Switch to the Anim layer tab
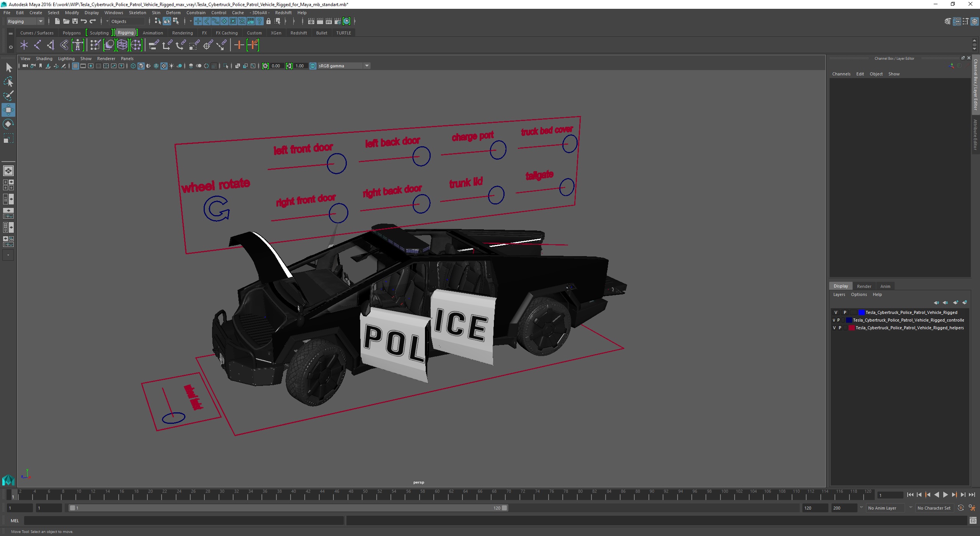The height and width of the screenshot is (536, 980). pos(885,286)
